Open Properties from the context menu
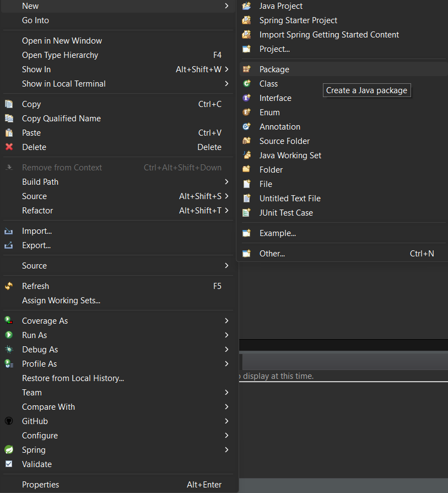The image size is (448, 493). [x=41, y=484]
